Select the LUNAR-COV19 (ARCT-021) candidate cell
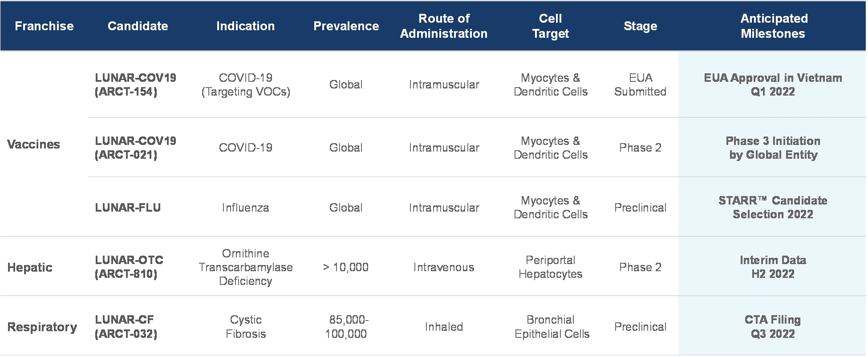Screen dimensions: 868x357 (x=135, y=148)
